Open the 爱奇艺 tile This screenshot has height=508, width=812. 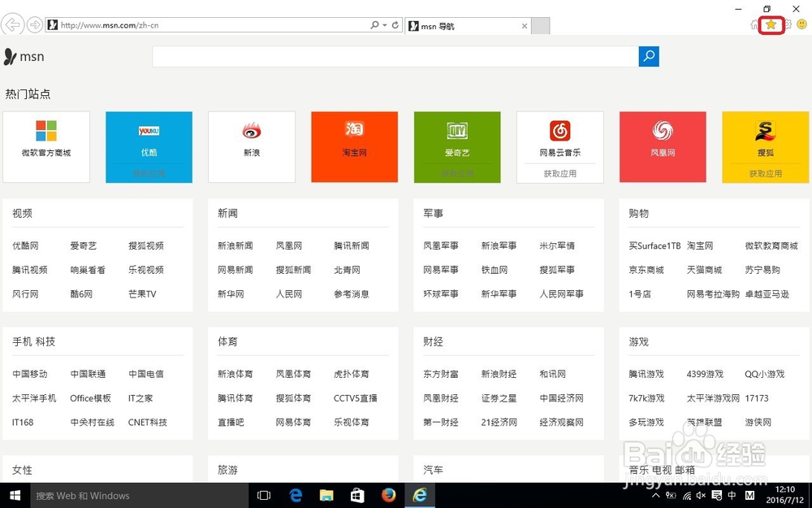pyautogui.click(x=457, y=147)
